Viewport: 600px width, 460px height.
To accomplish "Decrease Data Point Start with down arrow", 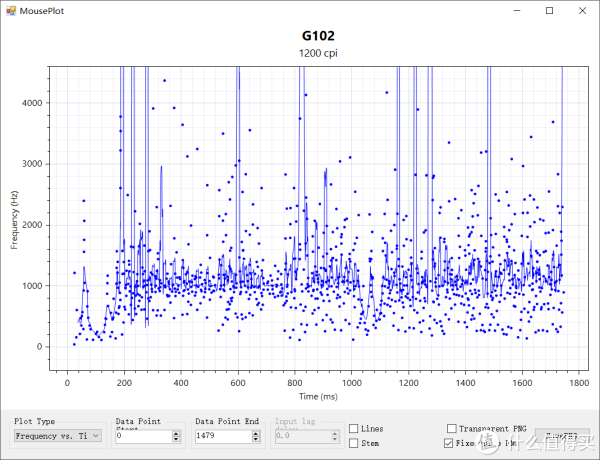I will [x=177, y=440].
